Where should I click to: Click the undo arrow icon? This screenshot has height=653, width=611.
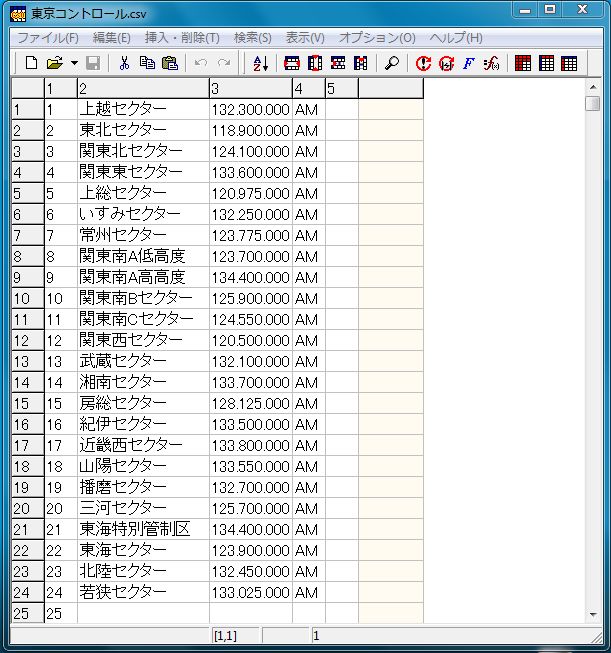pos(201,63)
